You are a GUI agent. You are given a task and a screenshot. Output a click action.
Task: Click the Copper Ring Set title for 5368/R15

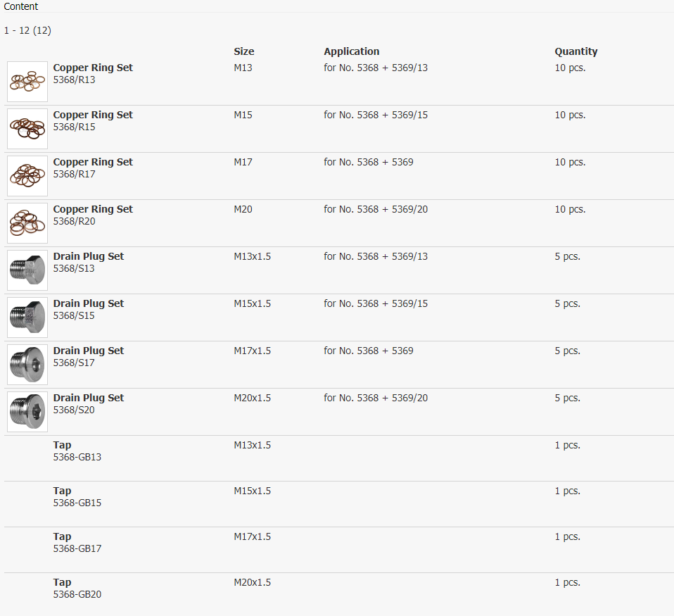tap(93, 115)
